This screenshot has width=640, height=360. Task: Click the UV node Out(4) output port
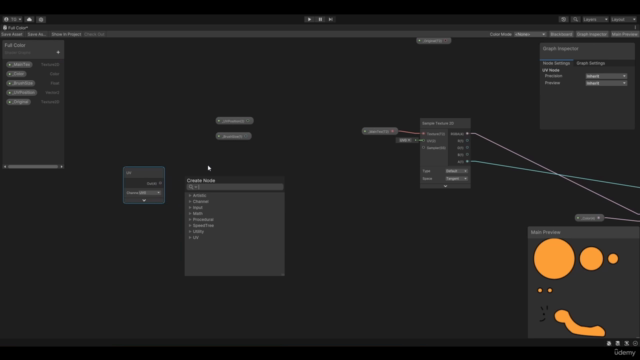[x=160, y=183]
